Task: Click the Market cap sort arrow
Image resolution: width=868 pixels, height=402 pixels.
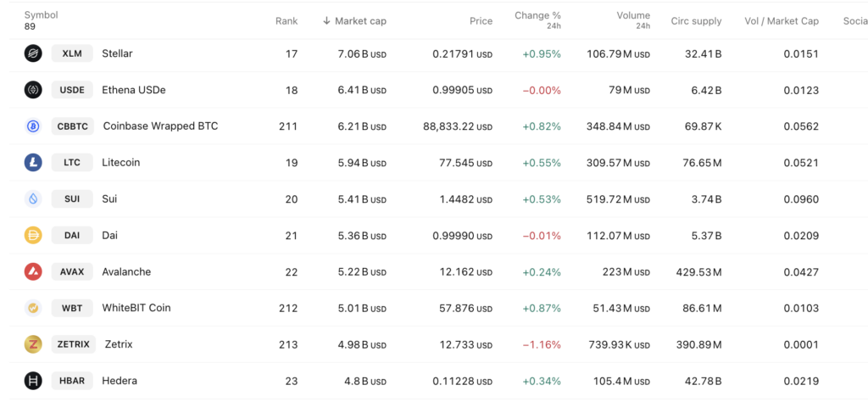Action: (x=326, y=21)
